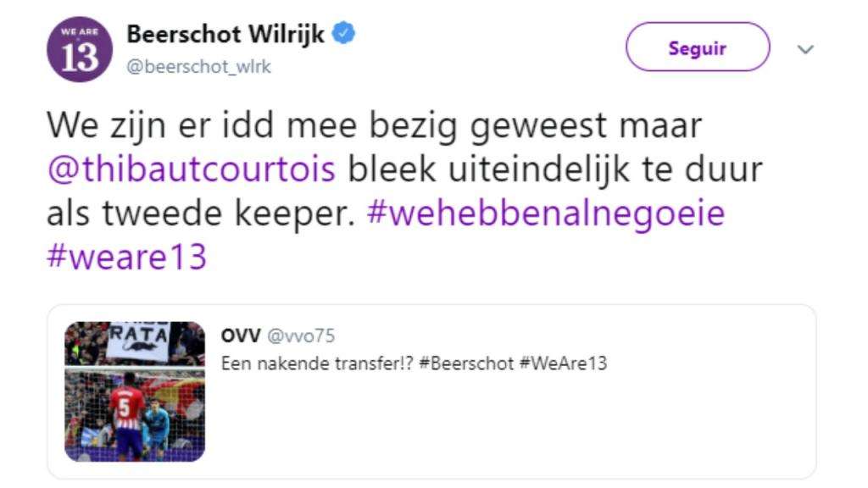Open the #wehebbenalnegoeie hashtag

[x=545, y=213]
